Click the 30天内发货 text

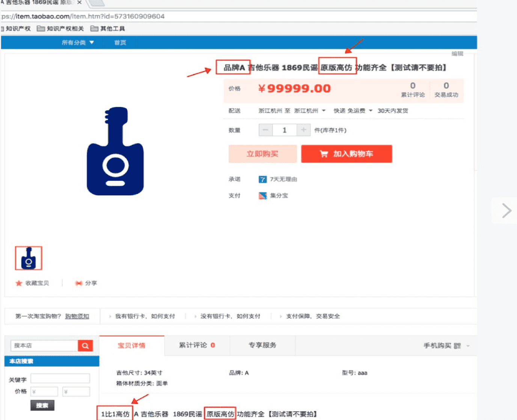[393, 110]
